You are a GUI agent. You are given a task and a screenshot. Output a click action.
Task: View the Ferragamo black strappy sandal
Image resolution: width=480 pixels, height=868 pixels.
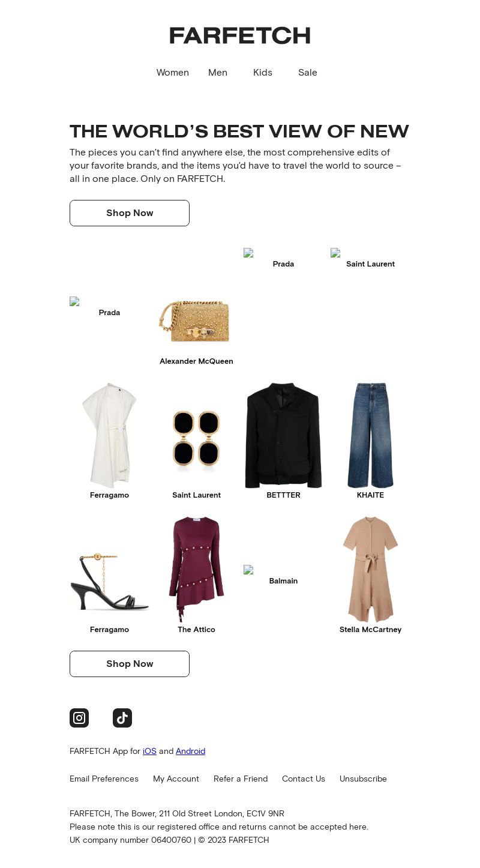click(109, 581)
